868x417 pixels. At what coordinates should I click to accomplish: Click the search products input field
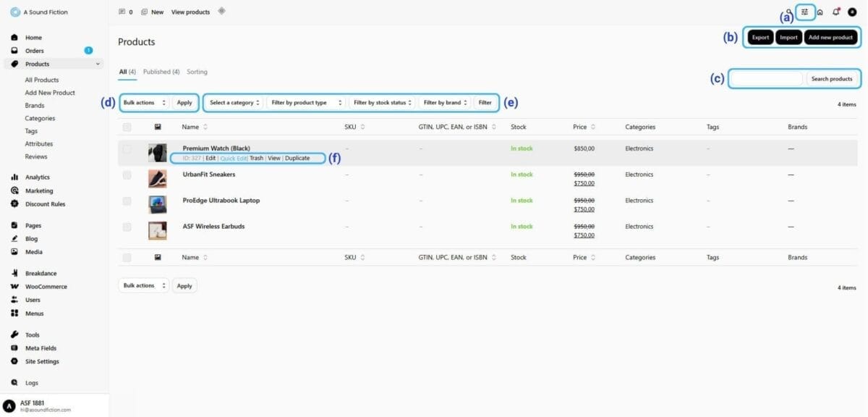(x=767, y=78)
